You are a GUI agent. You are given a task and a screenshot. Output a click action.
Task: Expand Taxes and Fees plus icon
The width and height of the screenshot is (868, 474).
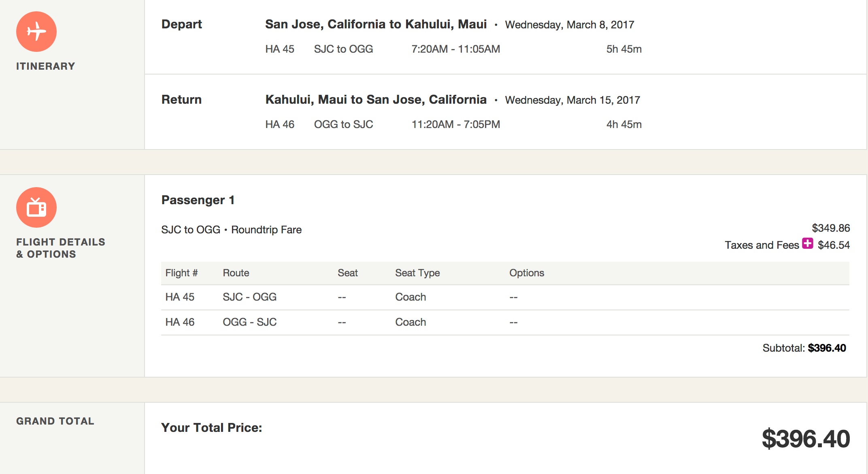(808, 243)
